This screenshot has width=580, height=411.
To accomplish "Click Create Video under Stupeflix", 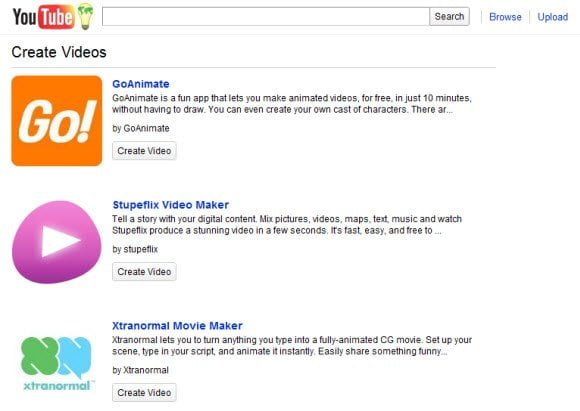I will (x=144, y=272).
